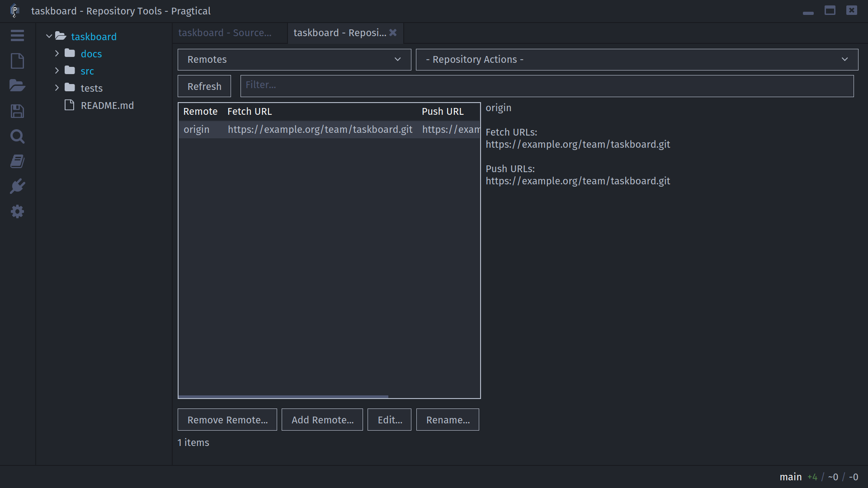Switch to taskboard - Source tab
This screenshot has height=488, width=868.
tap(230, 33)
